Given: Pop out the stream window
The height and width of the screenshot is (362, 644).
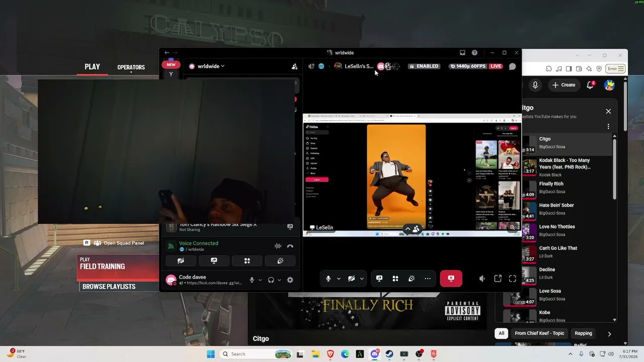Looking at the screenshot, I should pyautogui.click(x=498, y=279).
